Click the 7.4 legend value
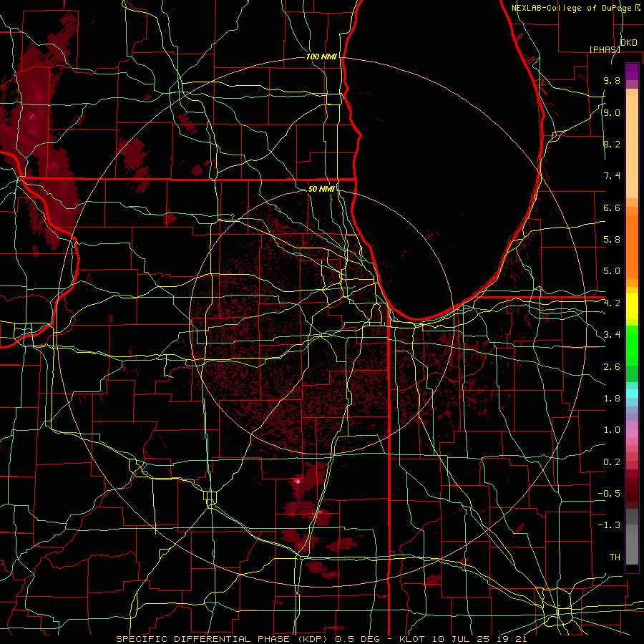 point(612,176)
